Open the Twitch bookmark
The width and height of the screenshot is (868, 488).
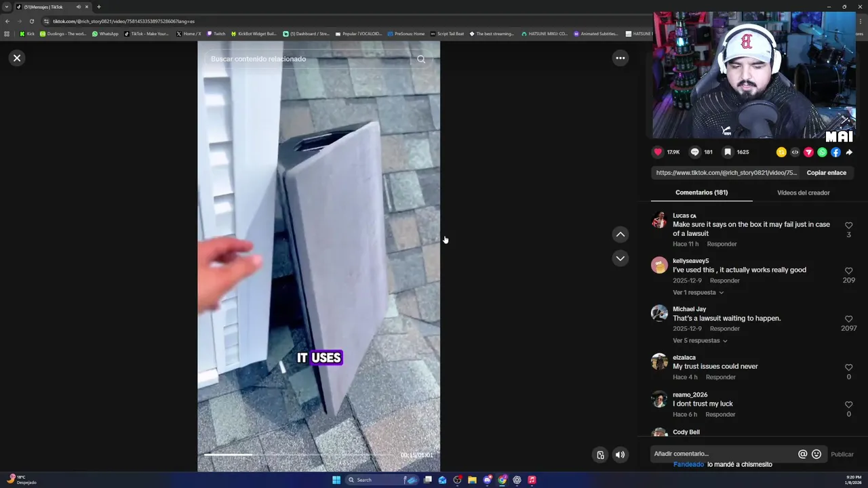click(x=216, y=34)
